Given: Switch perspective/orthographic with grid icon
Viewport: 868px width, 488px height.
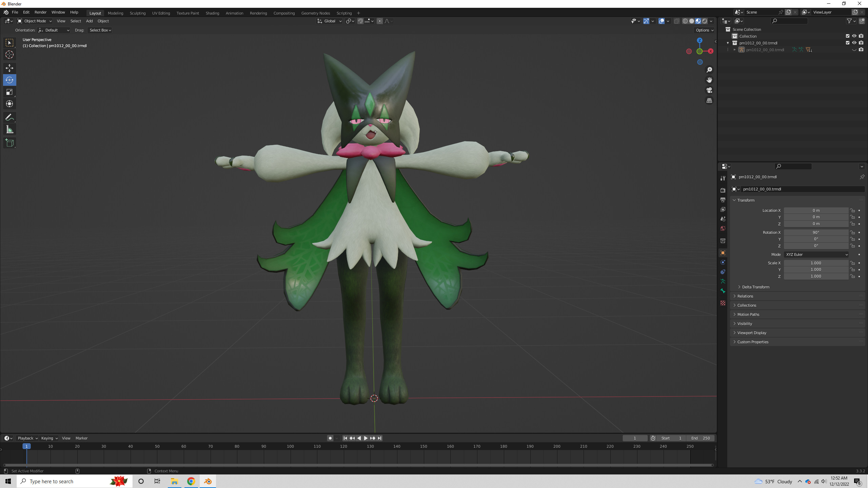Looking at the screenshot, I should (709, 100).
